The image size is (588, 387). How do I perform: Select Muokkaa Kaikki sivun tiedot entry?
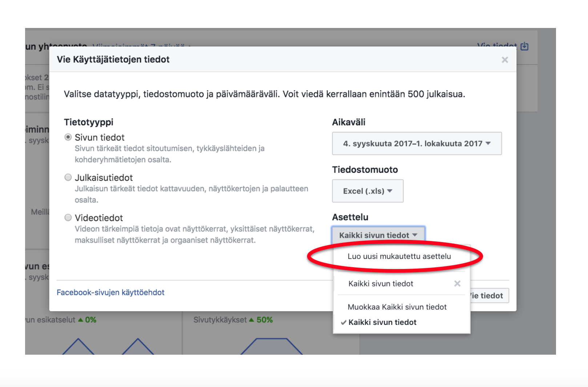pyautogui.click(x=397, y=307)
